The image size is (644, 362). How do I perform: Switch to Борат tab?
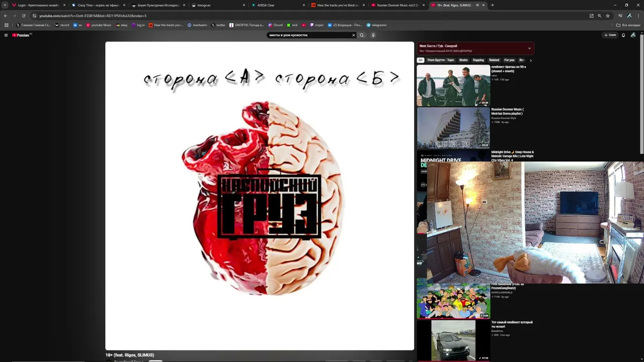click(158, 5)
